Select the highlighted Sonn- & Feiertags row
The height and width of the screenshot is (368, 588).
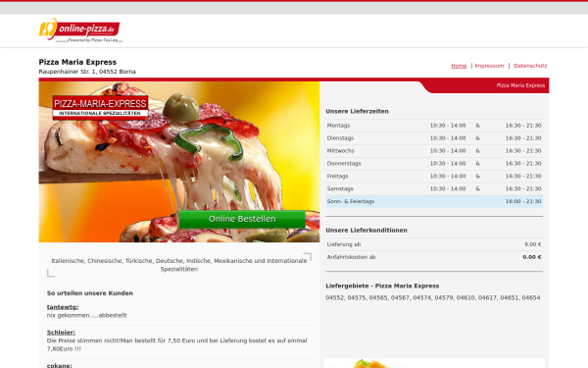click(x=434, y=201)
